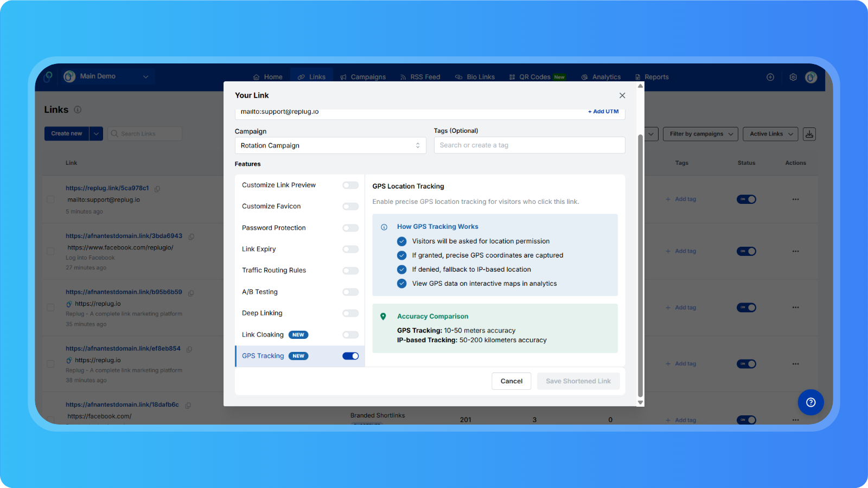Open the settings gear icon

(x=793, y=77)
